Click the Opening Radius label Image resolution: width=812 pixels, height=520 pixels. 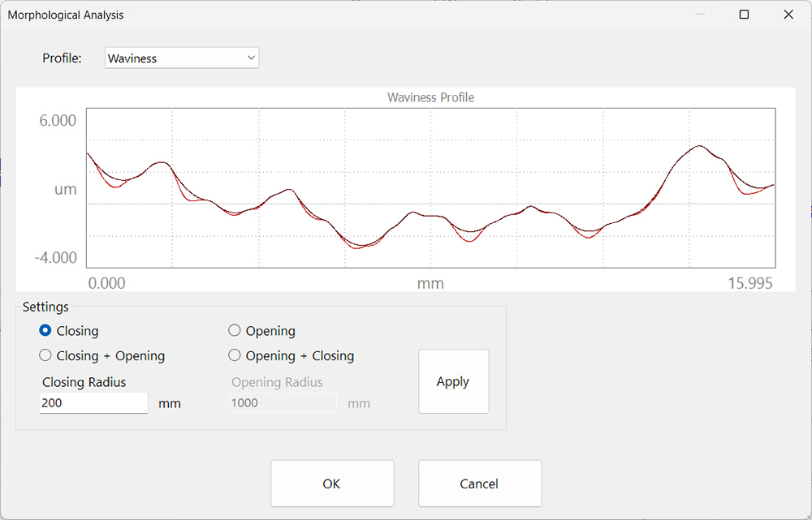(x=277, y=382)
